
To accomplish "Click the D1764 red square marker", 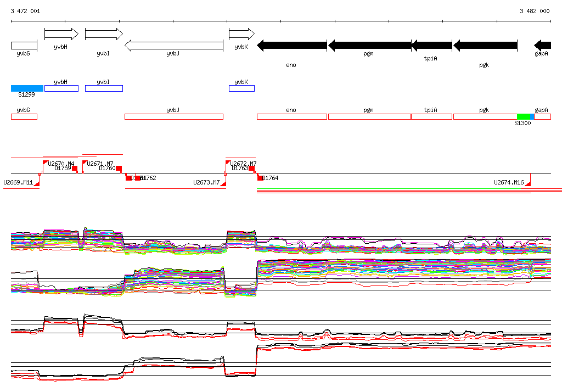I will (260, 178).
